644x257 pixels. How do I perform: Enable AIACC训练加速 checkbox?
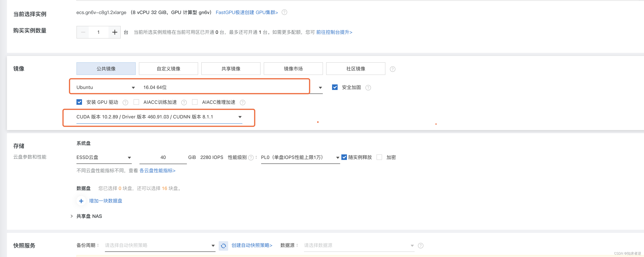click(x=136, y=102)
